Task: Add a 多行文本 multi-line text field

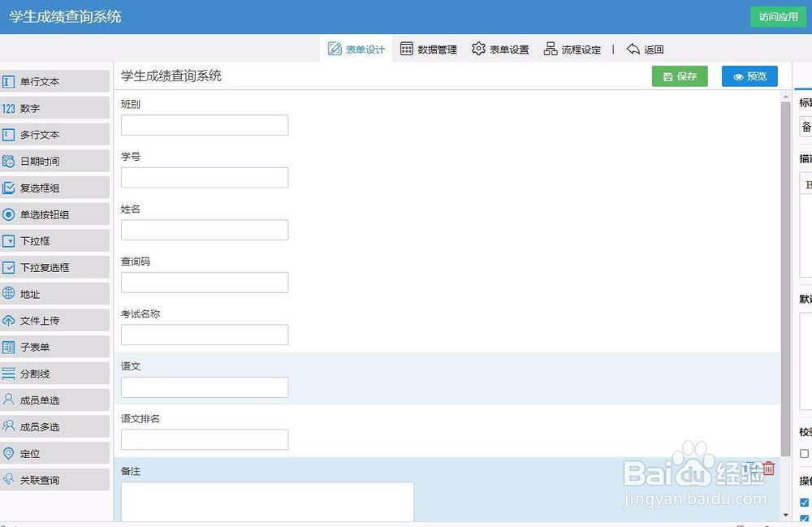Action: pos(54,135)
